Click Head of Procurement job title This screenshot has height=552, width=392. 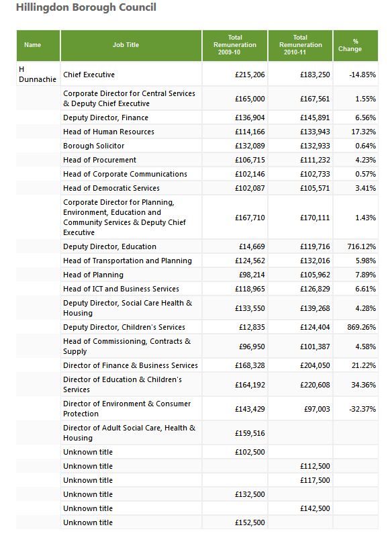pos(99,160)
